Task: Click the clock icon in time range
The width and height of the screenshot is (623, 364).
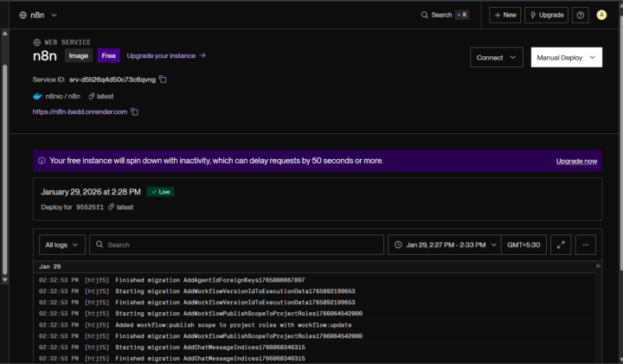Action: [398, 245]
